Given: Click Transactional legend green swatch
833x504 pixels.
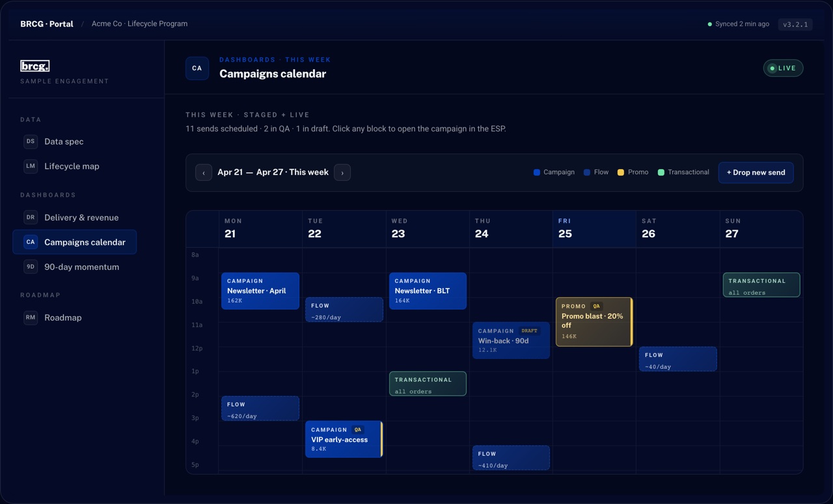Looking at the screenshot, I should pyautogui.click(x=661, y=172).
